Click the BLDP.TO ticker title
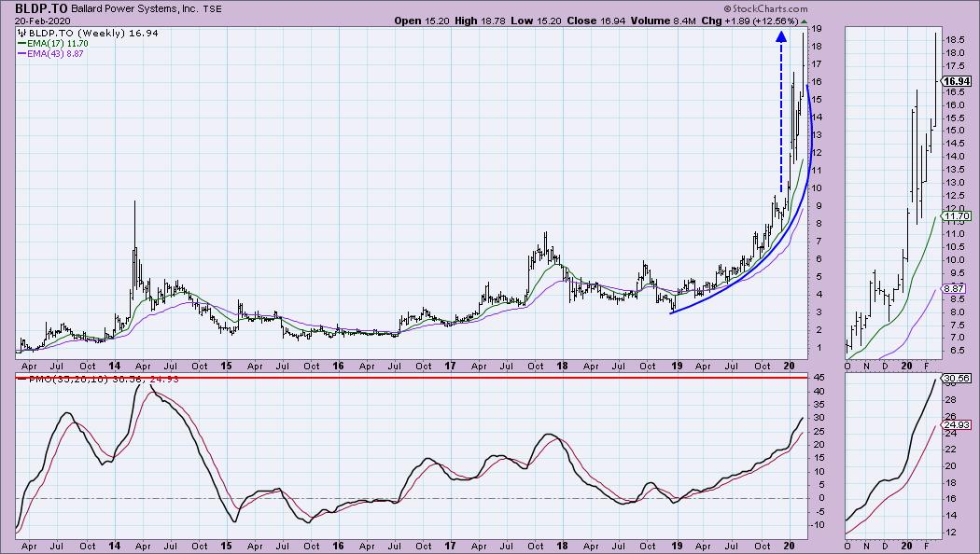This screenshot has height=554, width=980. tap(41, 8)
